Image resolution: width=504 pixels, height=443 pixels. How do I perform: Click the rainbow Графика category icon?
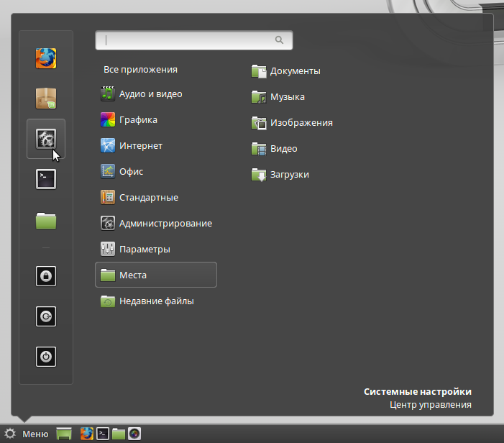coord(108,119)
